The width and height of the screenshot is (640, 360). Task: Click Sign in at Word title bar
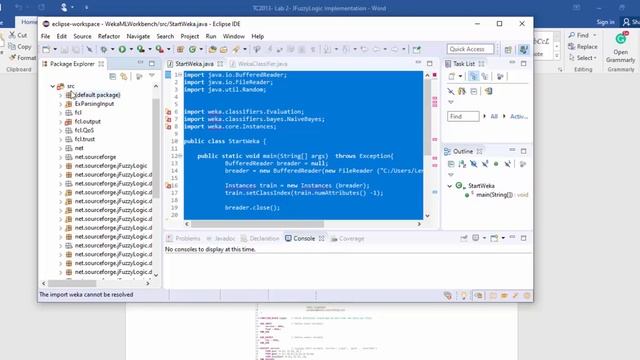click(605, 22)
